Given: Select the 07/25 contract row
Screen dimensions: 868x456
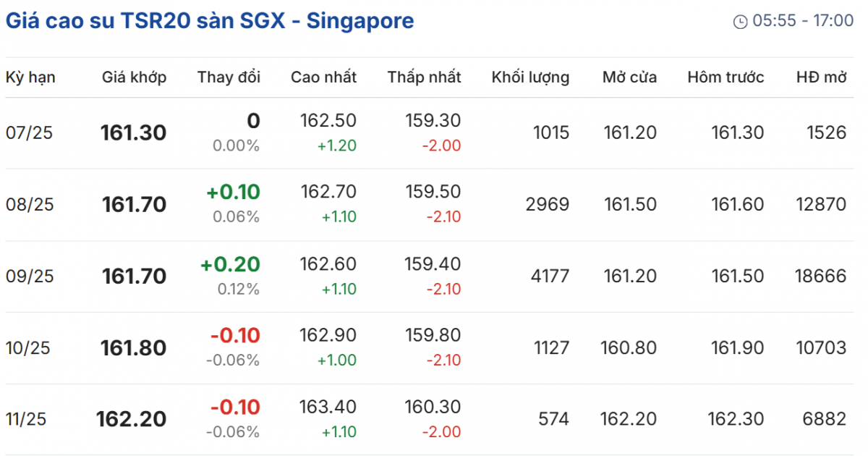Looking at the screenshot, I should pos(30,133).
